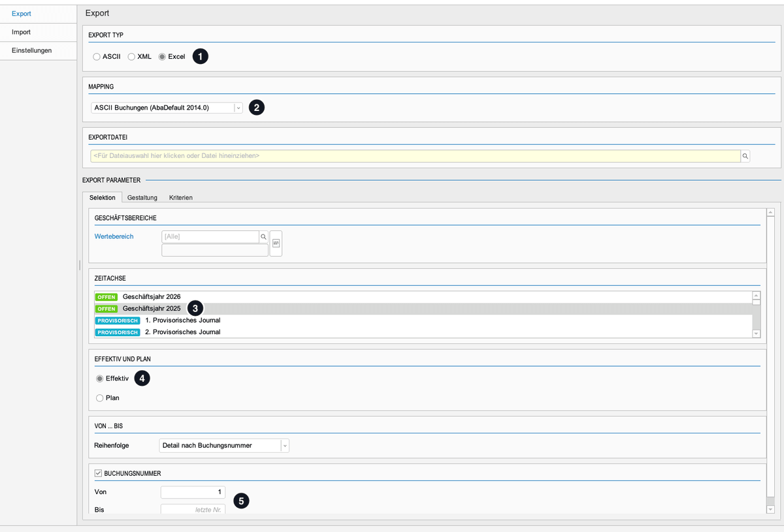Choose the Excel export type radio button
784x532 pixels.
point(162,57)
